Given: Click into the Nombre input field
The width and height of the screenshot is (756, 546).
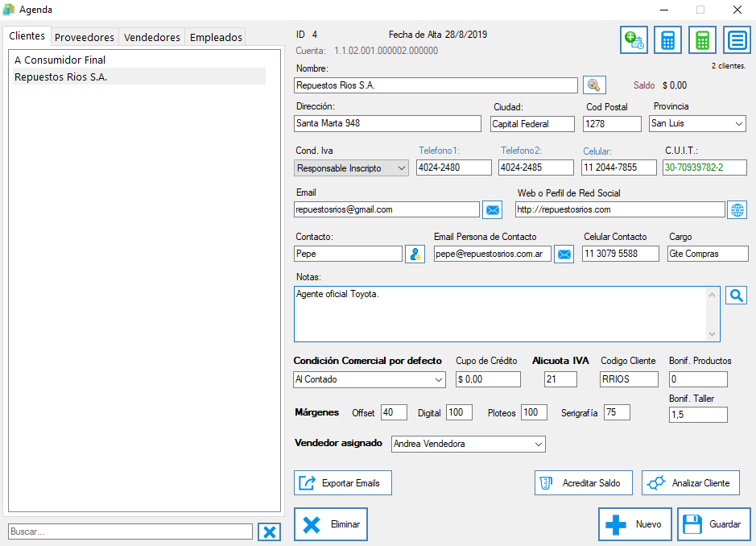Looking at the screenshot, I should coord(436,85).
